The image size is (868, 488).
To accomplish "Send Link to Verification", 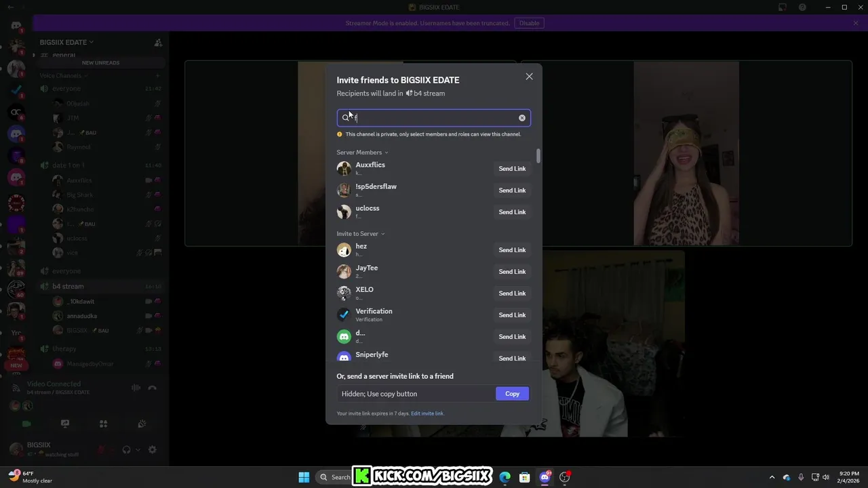I will pyautogui.click(x=512, y=315).
